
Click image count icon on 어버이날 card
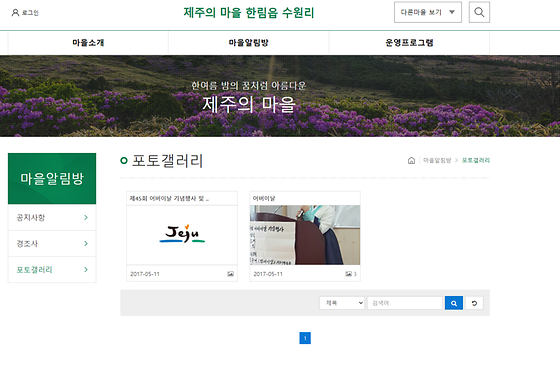349,274
